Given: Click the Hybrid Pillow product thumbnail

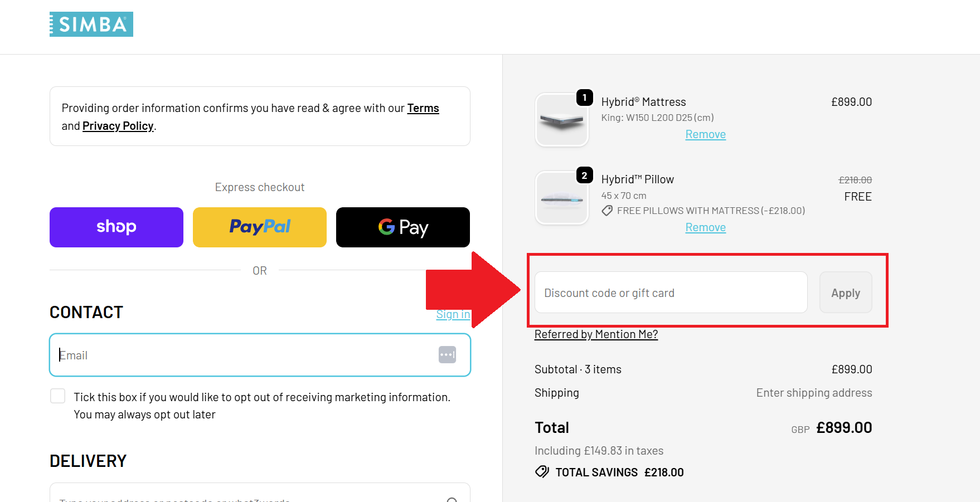Looking at the screenshot, I should pyautogui.click(x=562, y=198).
